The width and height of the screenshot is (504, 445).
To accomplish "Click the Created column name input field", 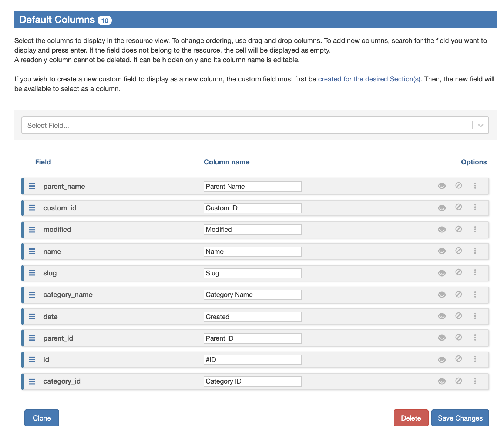I will tap(252, 317).
